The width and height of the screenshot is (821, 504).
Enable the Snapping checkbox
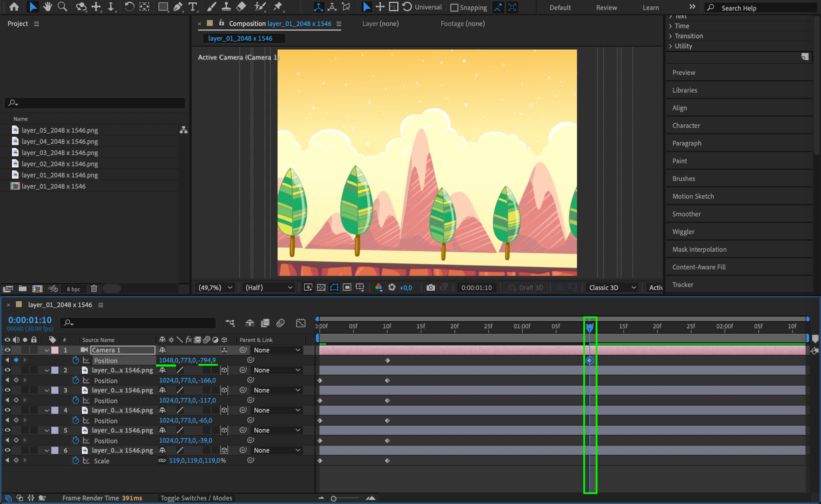[454, 8]
